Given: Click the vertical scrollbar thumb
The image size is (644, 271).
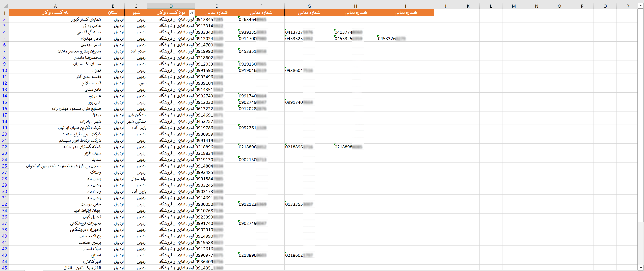Looking at the screenshot, I should [640, 115].
